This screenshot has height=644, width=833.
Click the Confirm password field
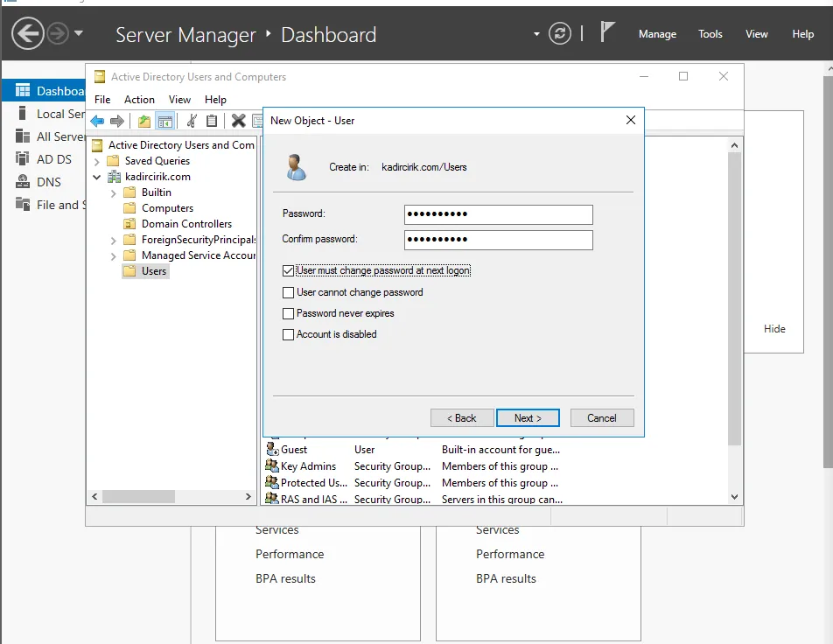pos(499,240)
